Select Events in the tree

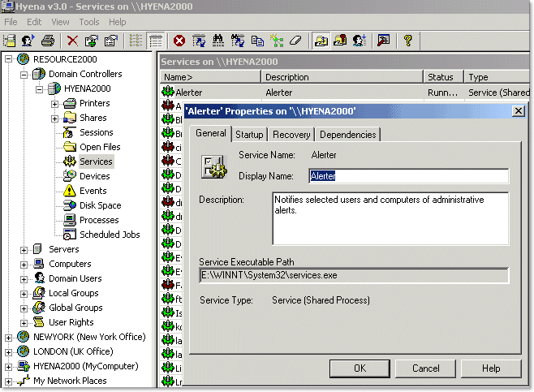93,191
